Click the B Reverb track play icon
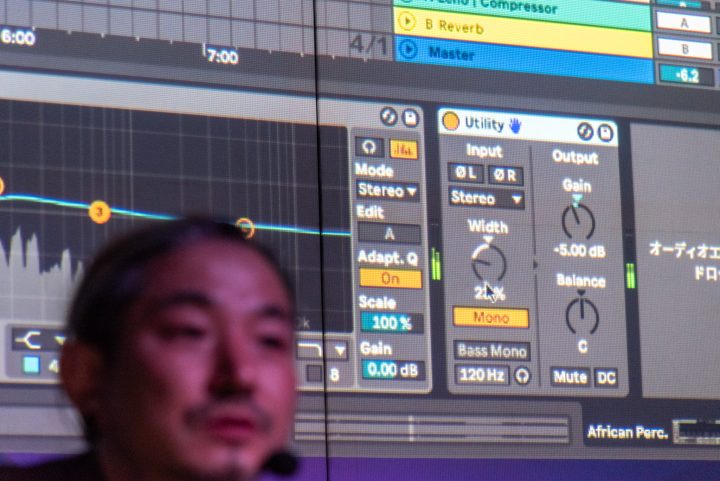Viewport: 720px width, 481px height. [x=407, y=22]
